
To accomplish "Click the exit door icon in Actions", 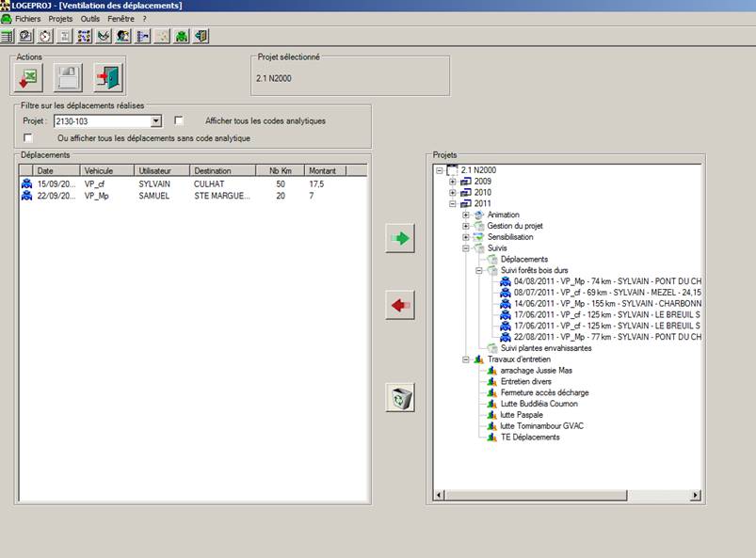I will click(x=108, y=78).
